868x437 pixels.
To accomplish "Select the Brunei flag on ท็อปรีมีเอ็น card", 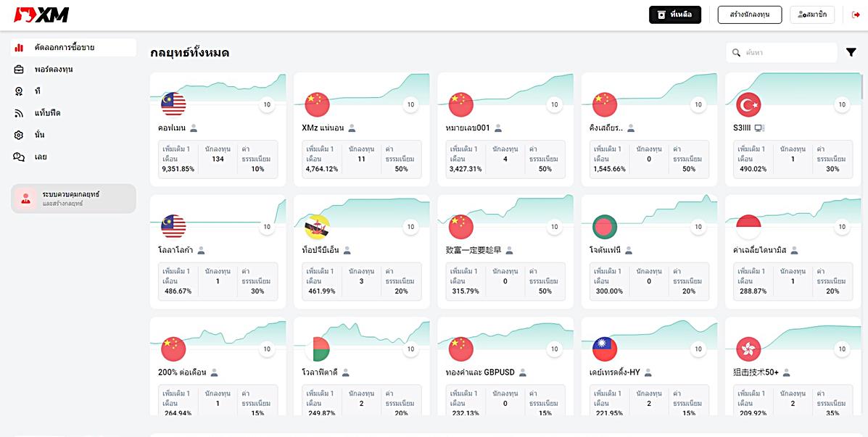I will [317, 227].
